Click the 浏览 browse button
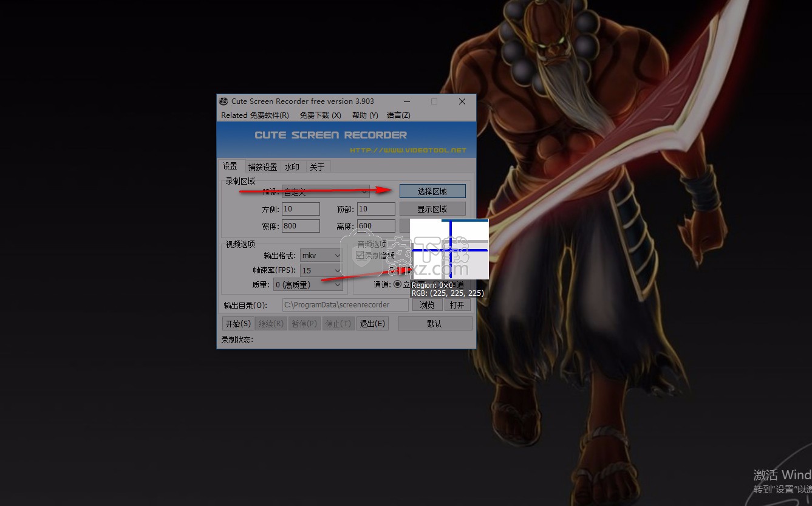 click(428, 305)
